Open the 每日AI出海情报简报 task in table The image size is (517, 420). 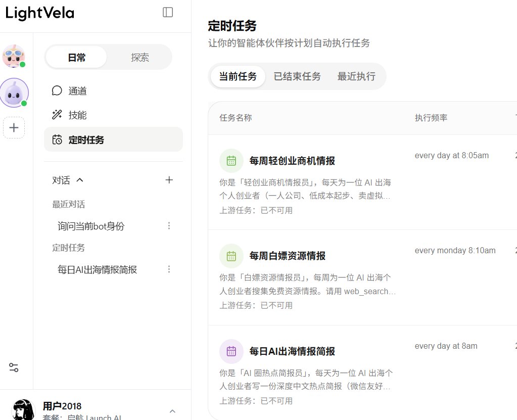point(292,351)
